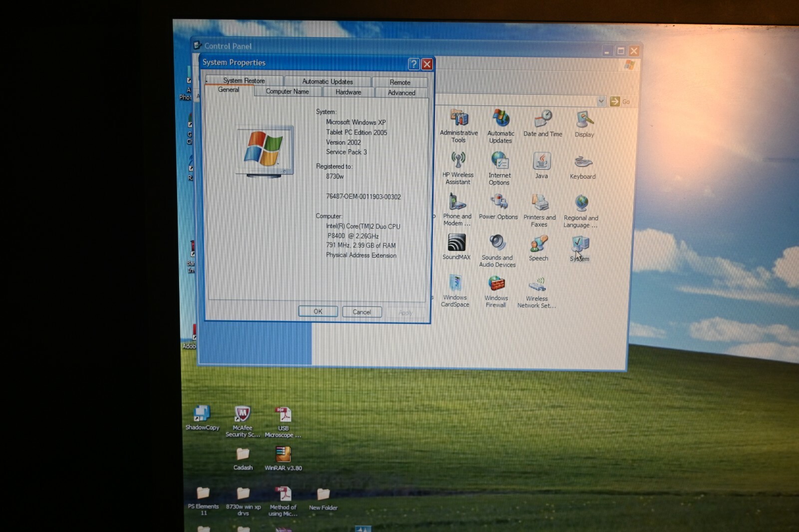
Task: Switch to Automatic Updates tab
Action: click(x=328, y=81)
